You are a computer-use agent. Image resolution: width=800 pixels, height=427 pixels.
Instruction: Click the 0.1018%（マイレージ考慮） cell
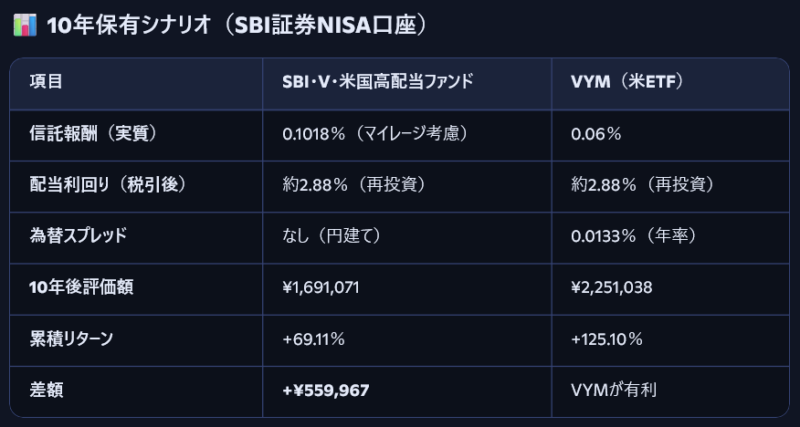point(377,133)
